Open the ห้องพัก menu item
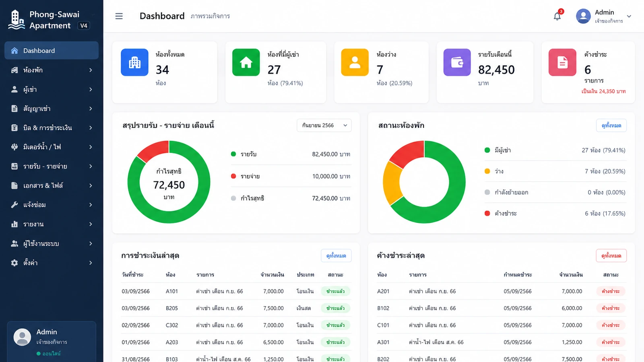The width and height of the screenshot is (644, 362). tap(52, 70)
